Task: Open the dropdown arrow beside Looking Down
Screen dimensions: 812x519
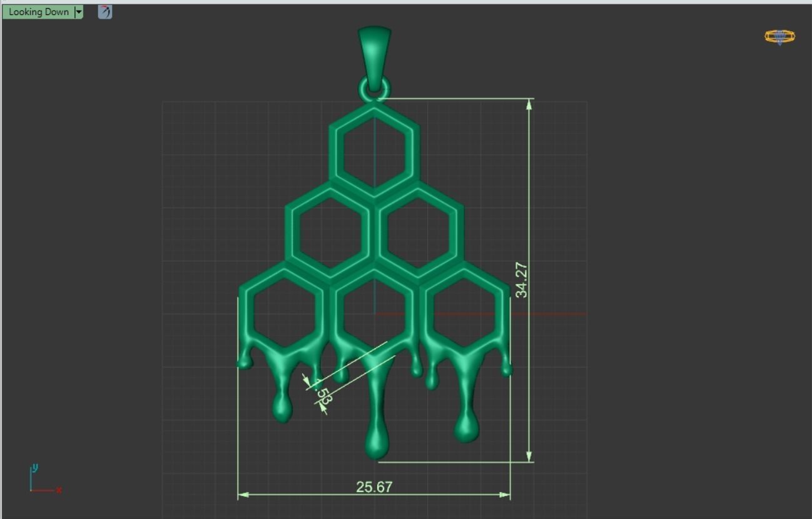Action: (79, 12)
